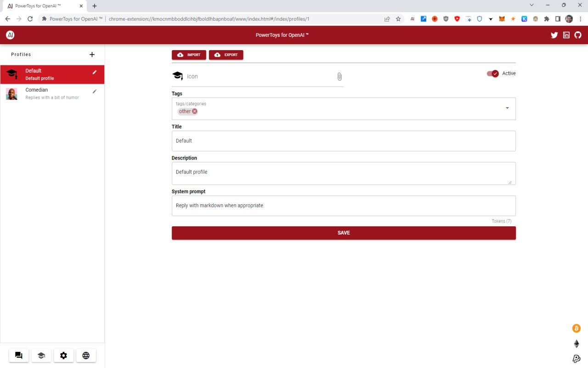
Task: Edit the Comedian profile pencil icon
Action: [x=95, y=91]
